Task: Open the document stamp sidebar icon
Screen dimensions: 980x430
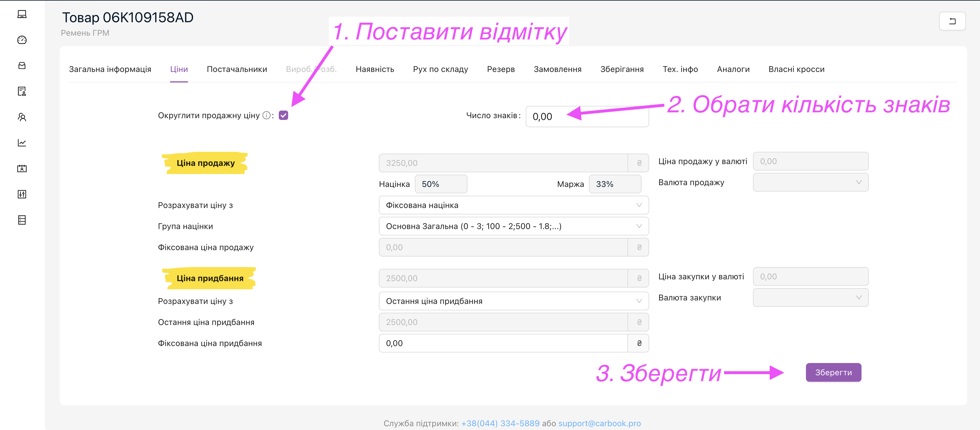Action: click(22, 91)
